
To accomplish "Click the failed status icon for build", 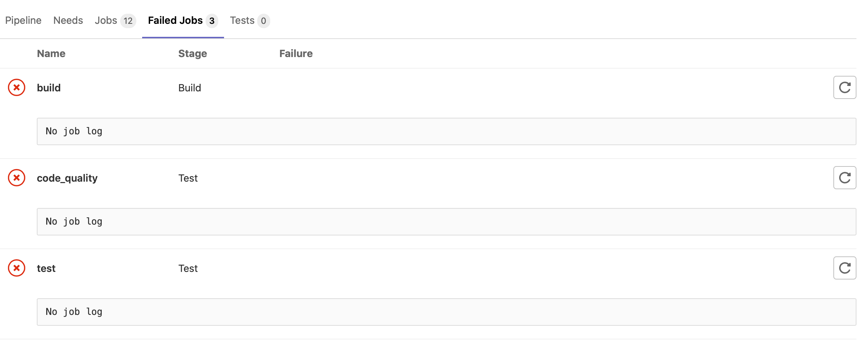I will point(17,87).
